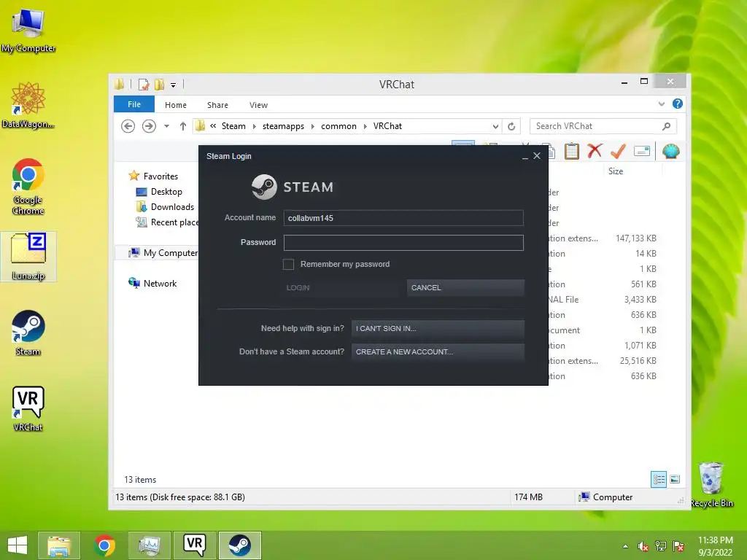Click the search magnifier icon in Explorer
Screen dimensions: 747x560
tap(667, 126)
